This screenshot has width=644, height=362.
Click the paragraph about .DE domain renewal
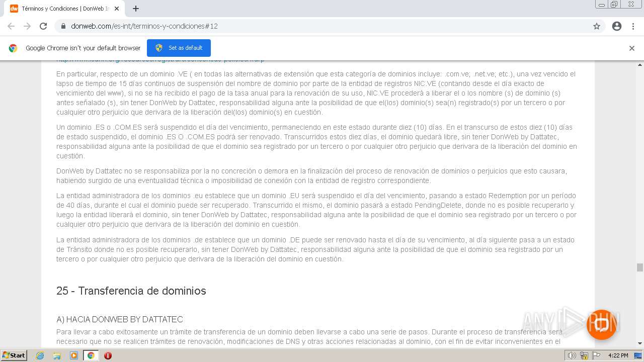[x=315, y=249]
